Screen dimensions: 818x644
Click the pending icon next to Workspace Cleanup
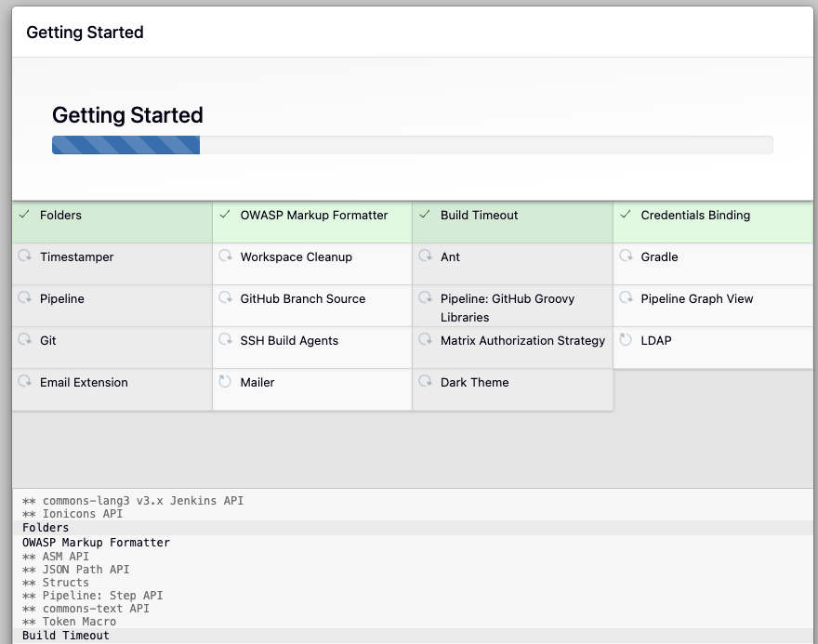(x=225, y=256)
